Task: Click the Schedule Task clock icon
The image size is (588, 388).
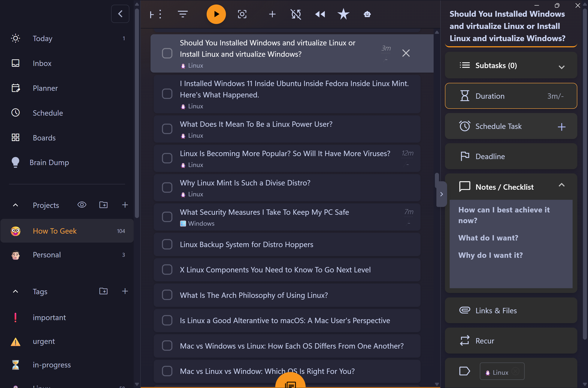Action: click(464, 126)
